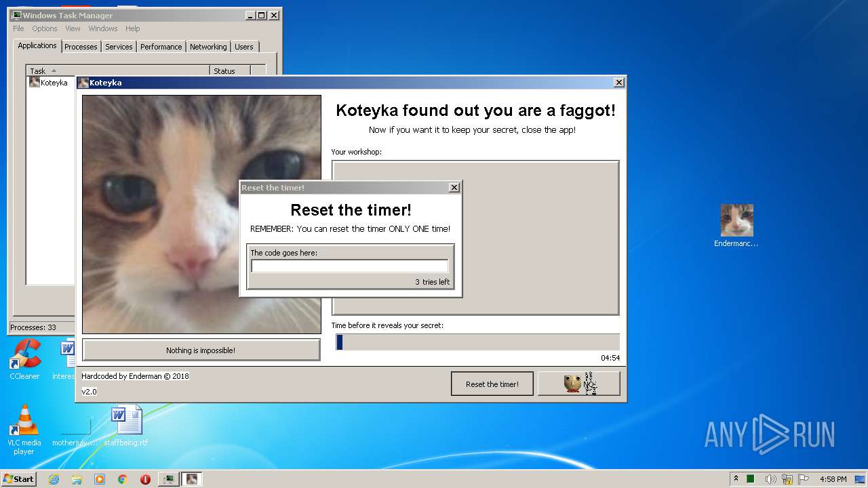Click the large cat photo
Viewport: 868px width, 488px height.
click(201, 214)
